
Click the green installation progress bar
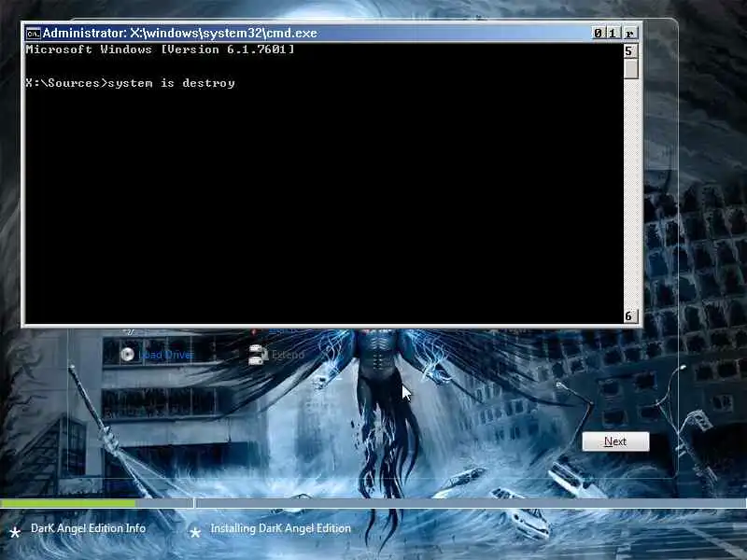[x=68, y=503]
